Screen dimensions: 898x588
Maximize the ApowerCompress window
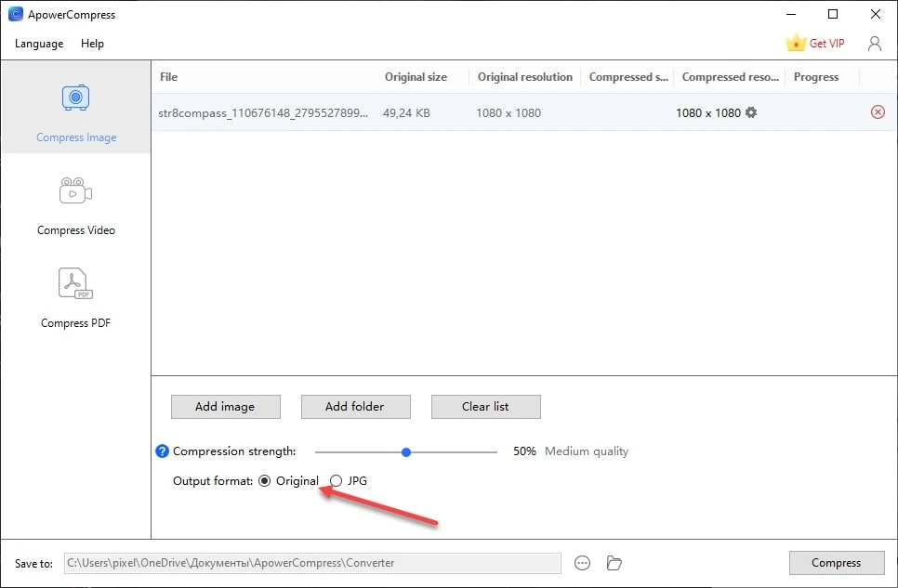coord(833,14)
